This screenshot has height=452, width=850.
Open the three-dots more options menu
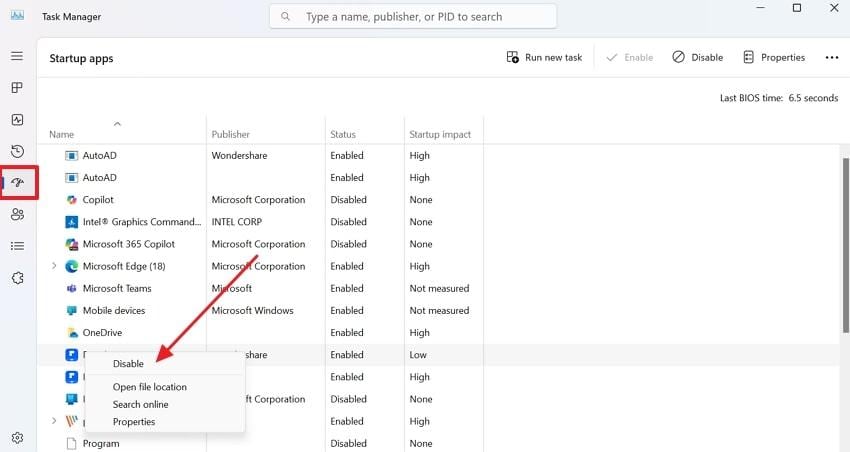(x=832, y=57)
